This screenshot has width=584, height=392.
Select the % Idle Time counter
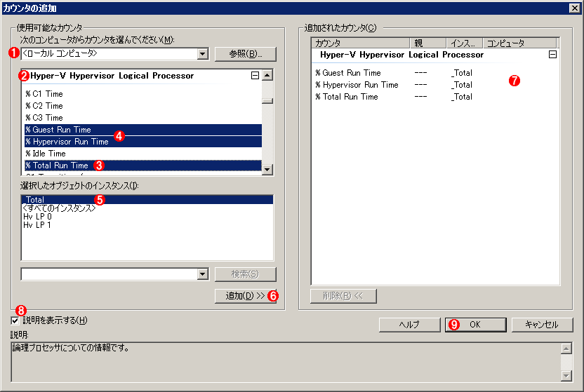pyautogui.click(x=143, y=154)
